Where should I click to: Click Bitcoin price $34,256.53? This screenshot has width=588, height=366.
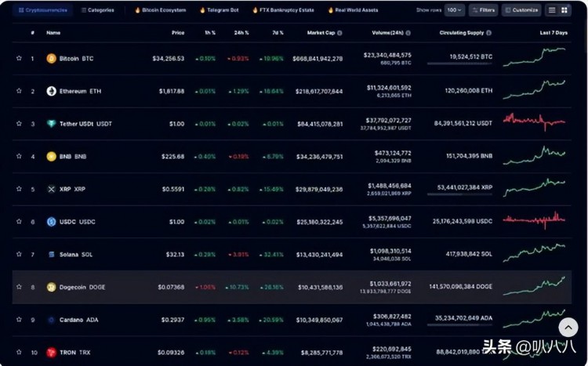168,59
